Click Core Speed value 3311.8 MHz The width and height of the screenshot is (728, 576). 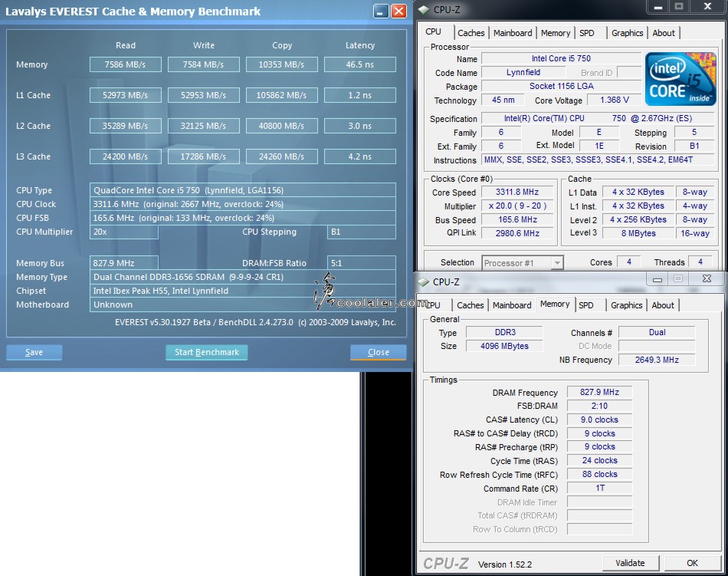(516, 192)
